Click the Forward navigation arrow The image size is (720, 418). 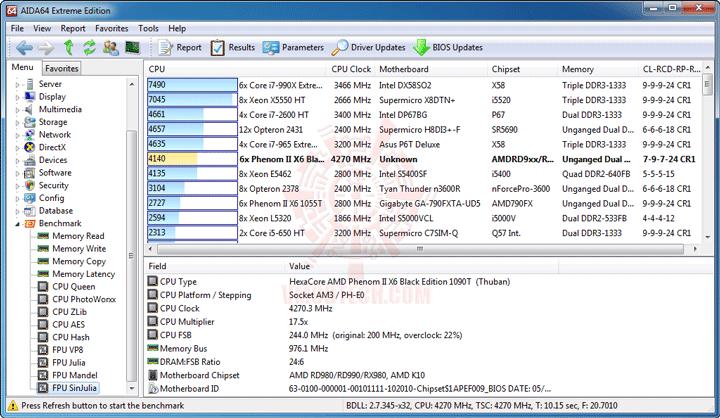tap(45, 47)
